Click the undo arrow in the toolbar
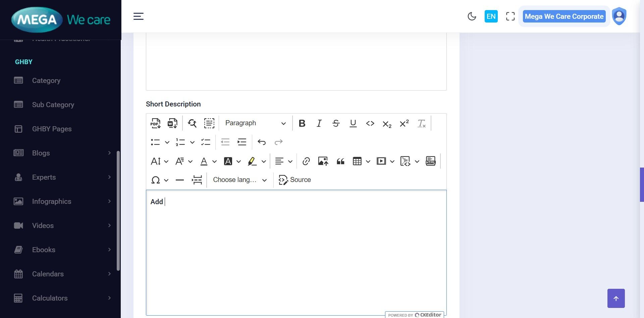The height and width of the screenshot is (318, 644). tap(262, 142)
